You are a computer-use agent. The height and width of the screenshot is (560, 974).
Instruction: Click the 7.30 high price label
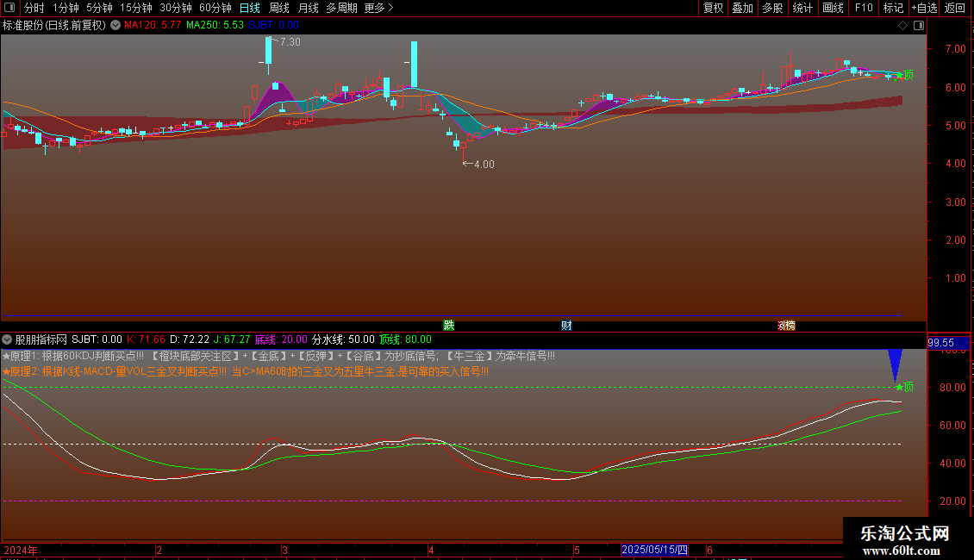coord(290,42)
